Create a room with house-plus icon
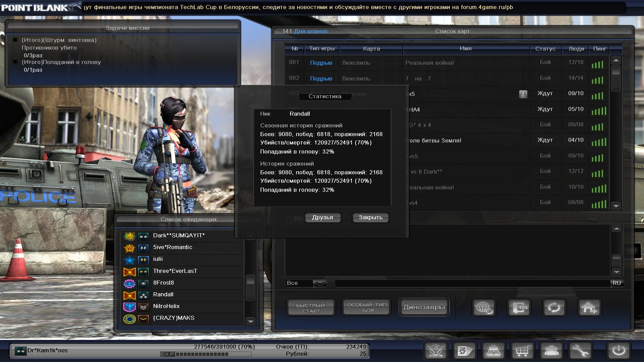Screen dimensions: 644x362 [x=589, y=307]
